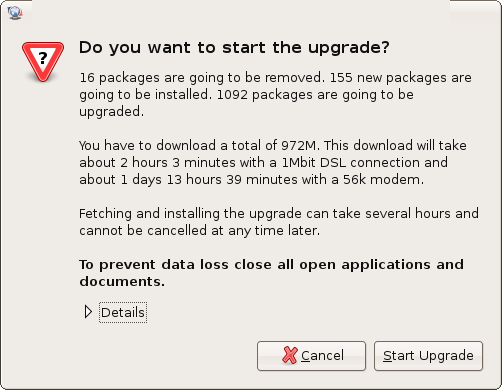Click the "155 new packages are" text
The image size is (502, 390).
[x=401, y=78]
